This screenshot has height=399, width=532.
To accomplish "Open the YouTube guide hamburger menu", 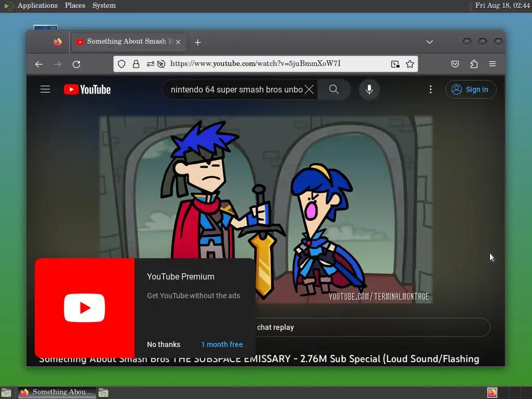I will [x=45, y=89].
